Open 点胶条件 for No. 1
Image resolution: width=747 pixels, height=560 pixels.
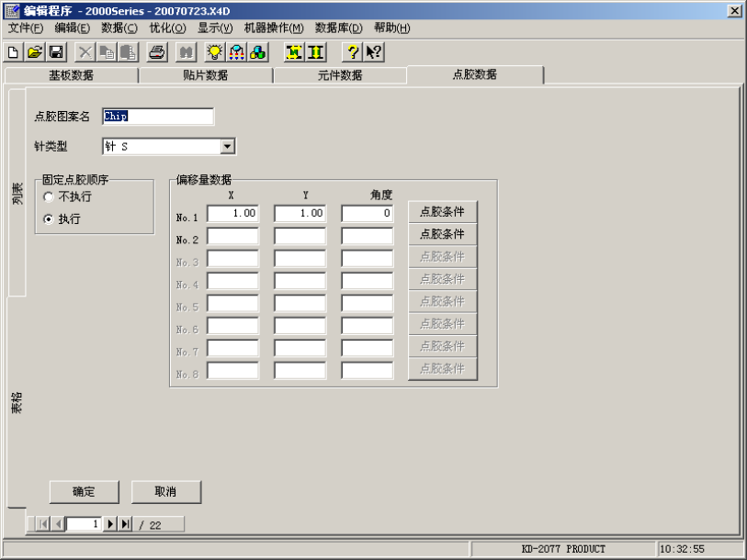click(443, 211)
